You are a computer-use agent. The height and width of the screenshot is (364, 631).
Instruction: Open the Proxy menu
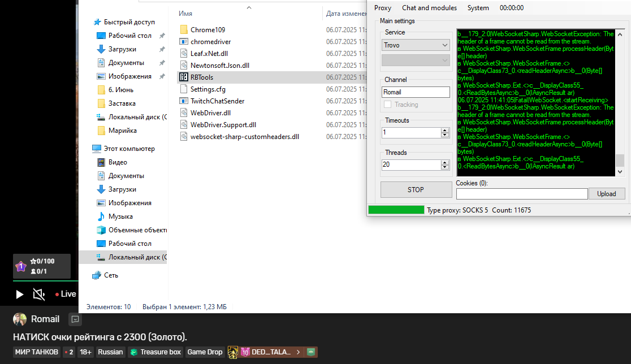tap(383, 8)
